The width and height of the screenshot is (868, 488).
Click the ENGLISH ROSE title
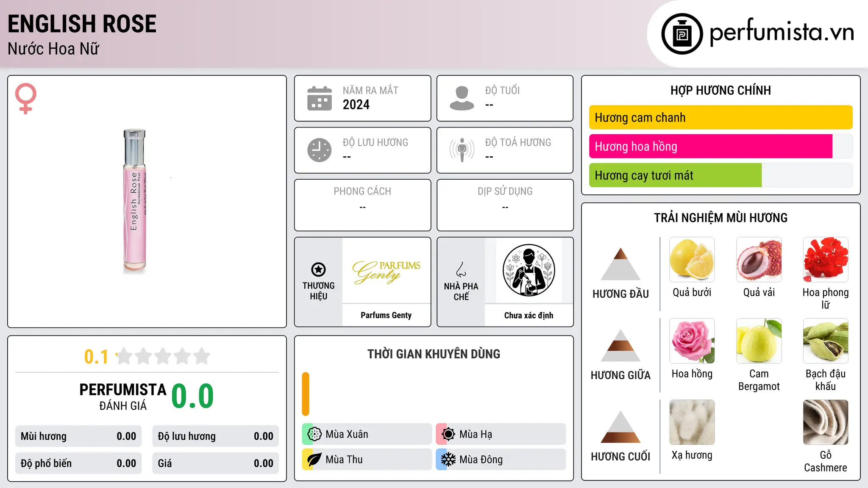pyautogui.click(x=82, y=24)
